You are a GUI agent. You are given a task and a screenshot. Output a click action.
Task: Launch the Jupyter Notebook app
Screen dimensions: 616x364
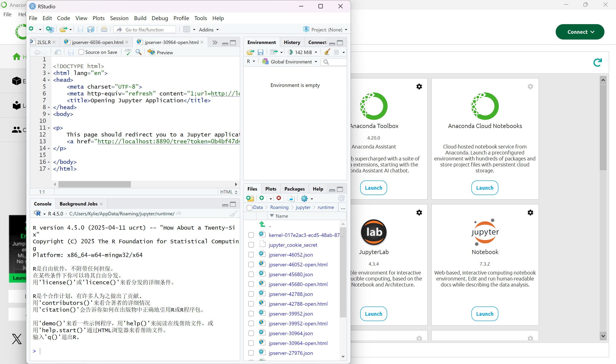pyautogui.click(x=484, y=314)
